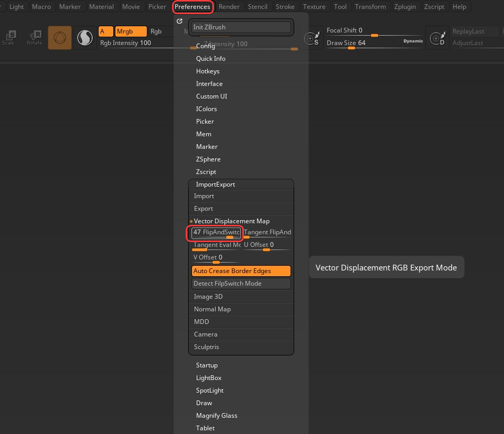Click the D draw size icon
The height and width of the screenshot is (434, 504).
[x=437, y=39]
